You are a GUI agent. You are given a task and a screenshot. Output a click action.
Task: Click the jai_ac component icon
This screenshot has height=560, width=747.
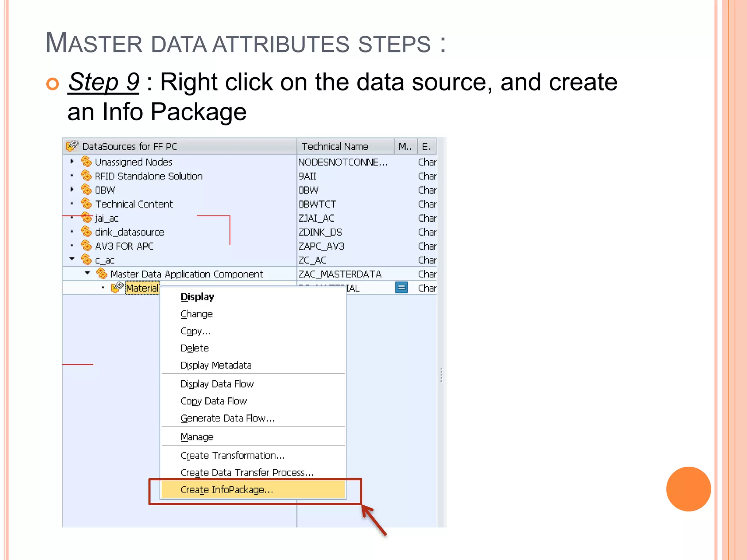(x=86, y=217)
